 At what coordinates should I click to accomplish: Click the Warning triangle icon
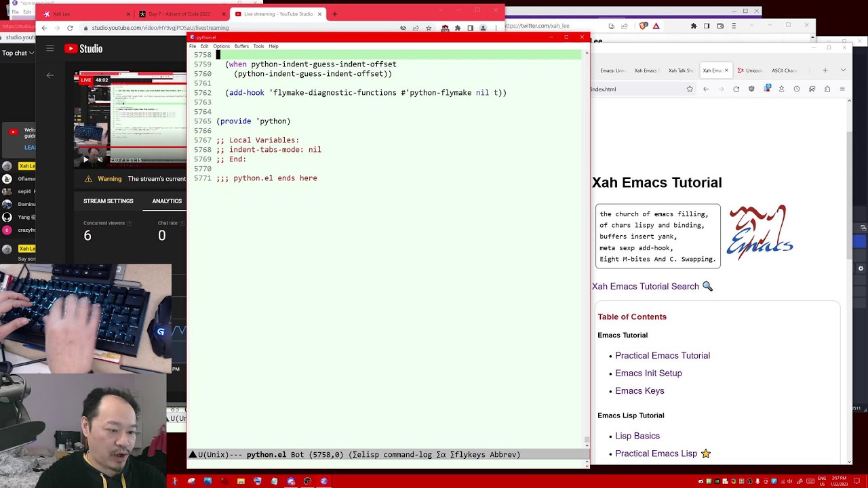point(88,179)
